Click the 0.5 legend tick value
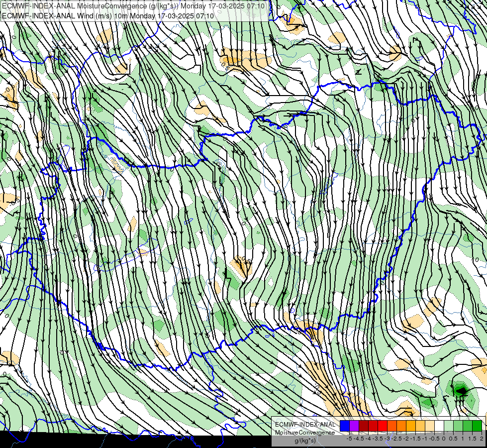Screen dimensions: 487x448 pyautogui.click(x=453, y=439)
